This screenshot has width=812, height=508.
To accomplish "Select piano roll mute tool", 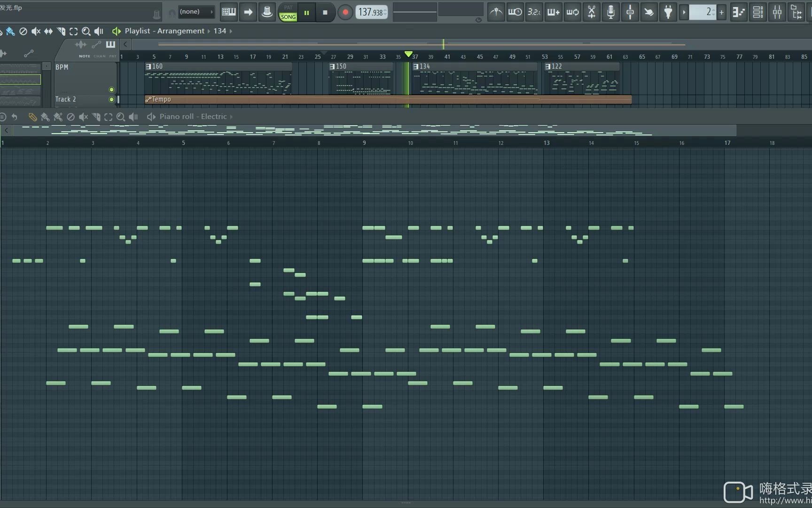I will click(83, 117).
